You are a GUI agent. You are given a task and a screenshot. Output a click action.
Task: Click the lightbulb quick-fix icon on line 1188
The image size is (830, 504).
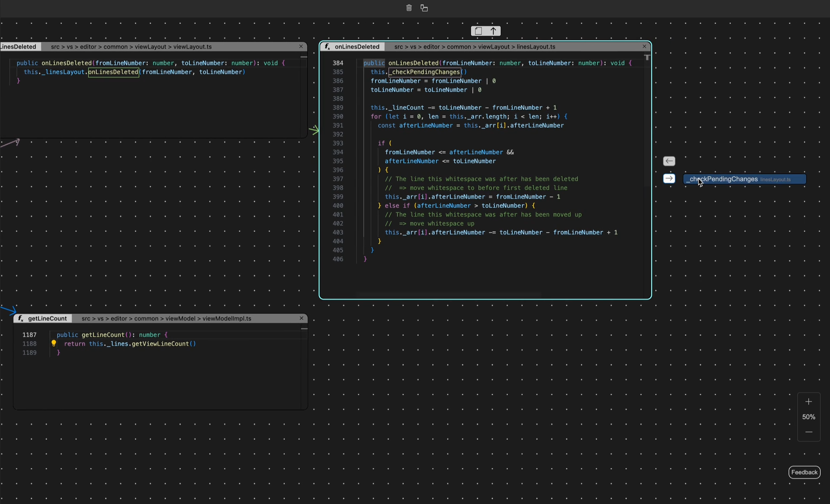tap(54, 343)
